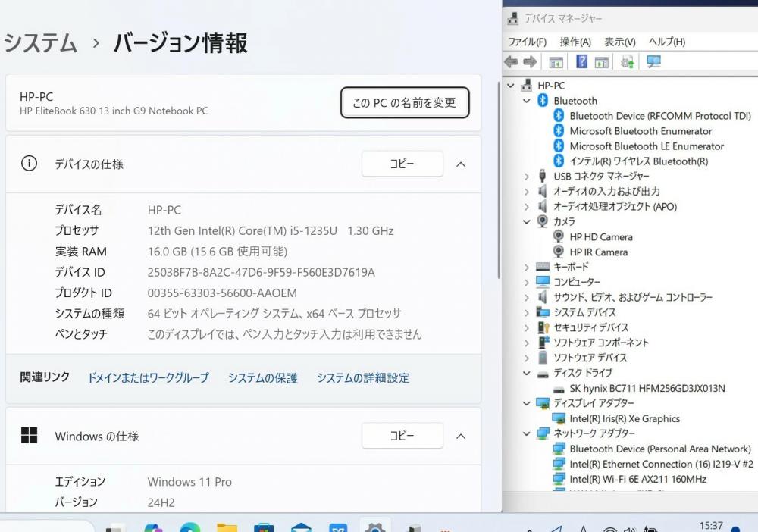Open システムの保護 link
The width and height of the screenshot is (758, 532).
click(262, 377)
